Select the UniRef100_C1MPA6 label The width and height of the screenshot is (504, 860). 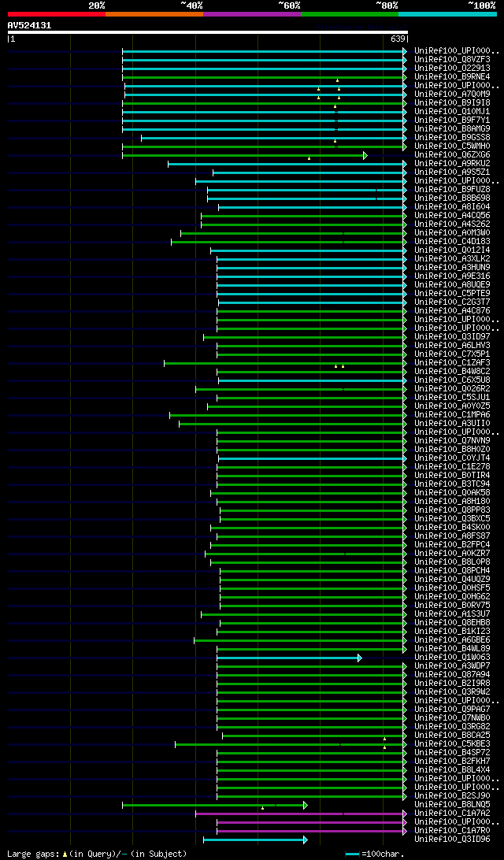coord(453,414)
